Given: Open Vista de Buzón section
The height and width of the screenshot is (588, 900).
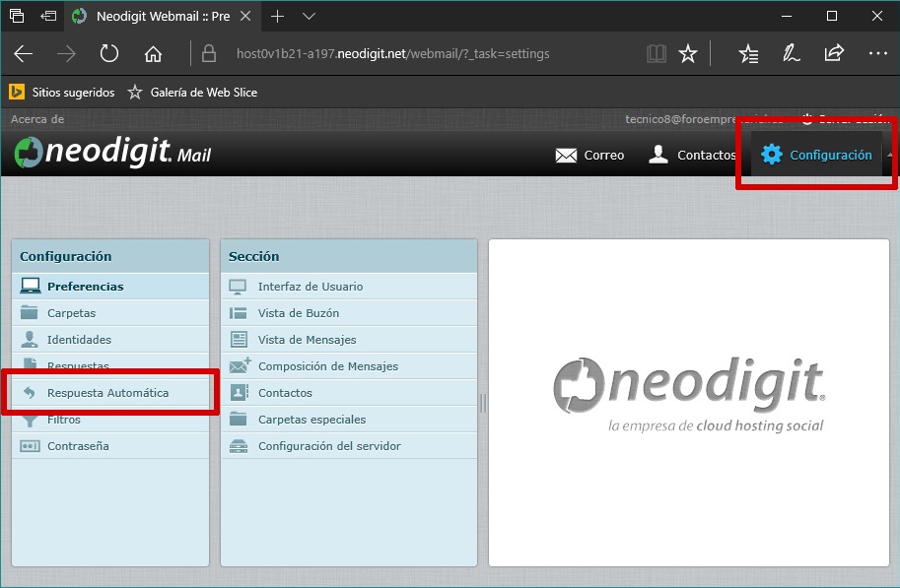Looking at the screenshot, I should (349, 313).
